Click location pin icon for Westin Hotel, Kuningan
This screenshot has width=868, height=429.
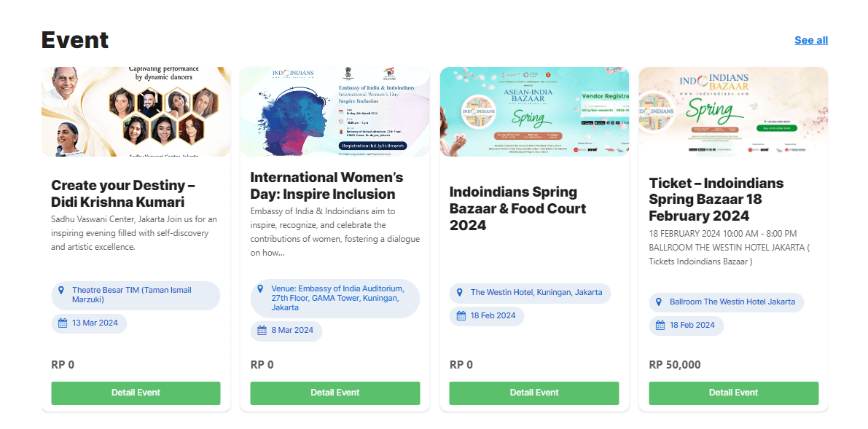460,293
